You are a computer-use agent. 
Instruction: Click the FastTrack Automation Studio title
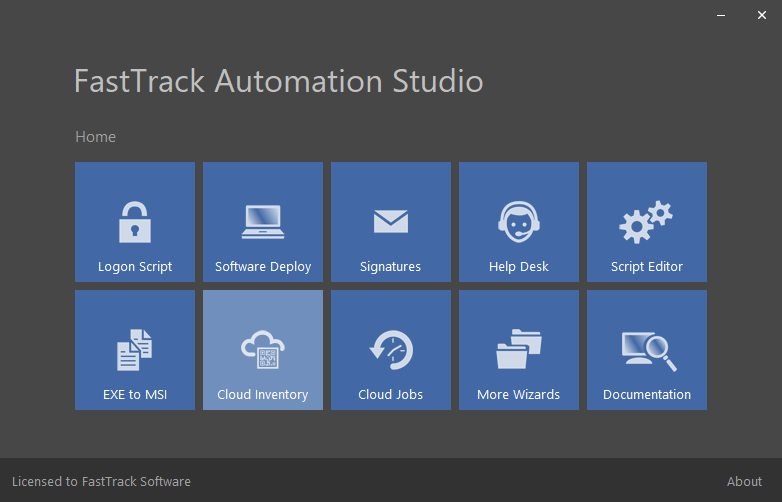[279, 81]
